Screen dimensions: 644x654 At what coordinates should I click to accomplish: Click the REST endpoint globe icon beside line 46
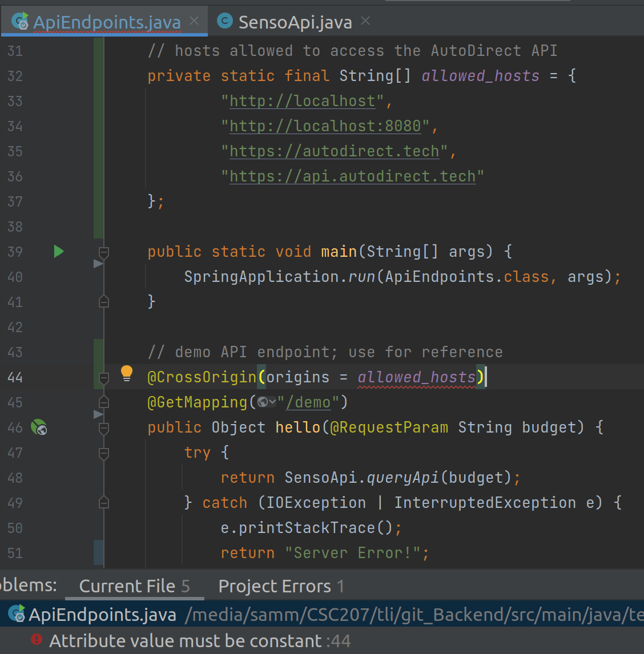[x=38, y=427]
